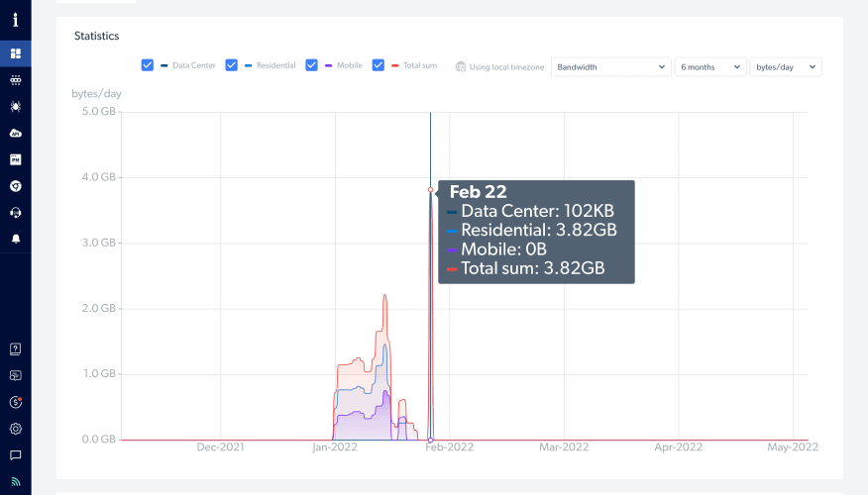Click the Feb 22 peak data point
The image size is (868, 495).
click(430, 189)
